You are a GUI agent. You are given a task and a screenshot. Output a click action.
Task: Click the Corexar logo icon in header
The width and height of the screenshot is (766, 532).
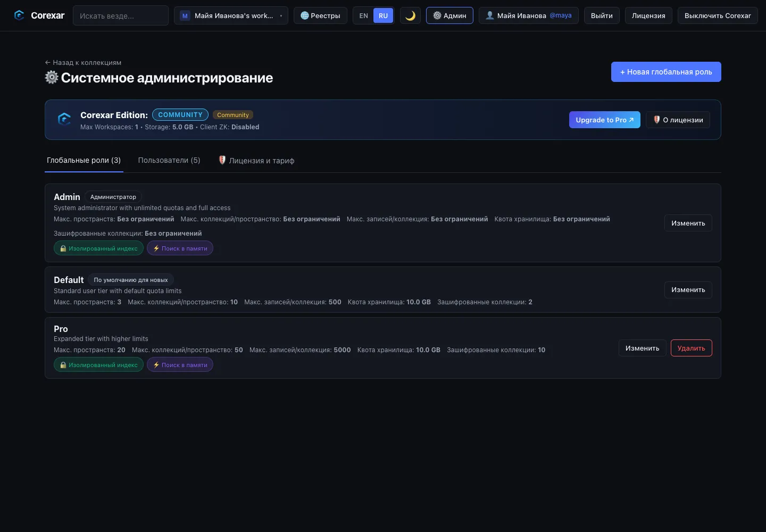click(x=19, y=15)
